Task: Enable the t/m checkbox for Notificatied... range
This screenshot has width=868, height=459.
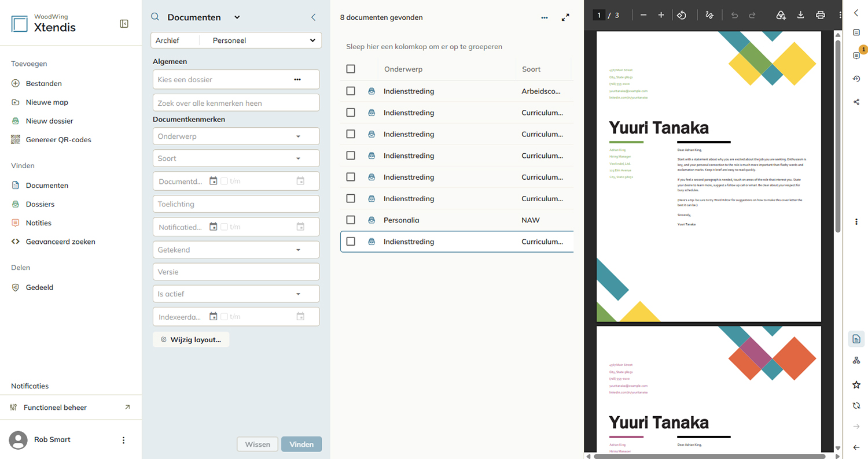Action: pyautogui.click(x=224, y=227)
